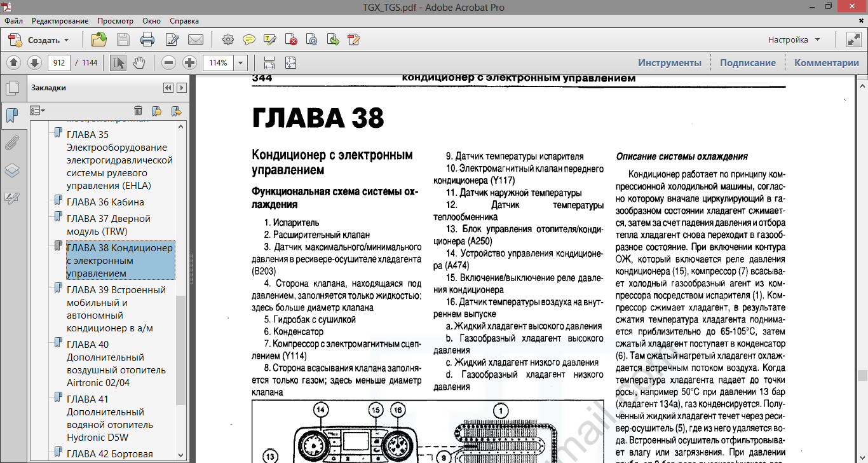Click the email envelope icon
Viewport: 868px width, 463px height.
(x=196, y=40)
